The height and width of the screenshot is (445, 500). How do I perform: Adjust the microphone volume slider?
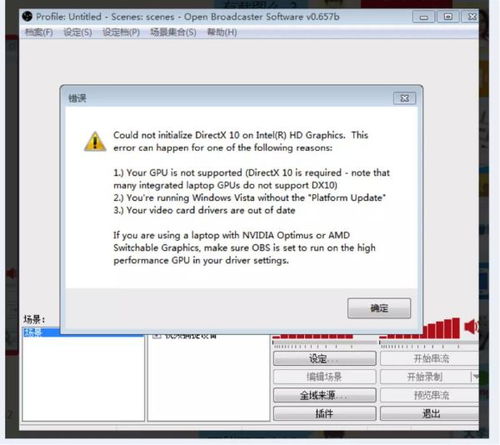(324, 342)
